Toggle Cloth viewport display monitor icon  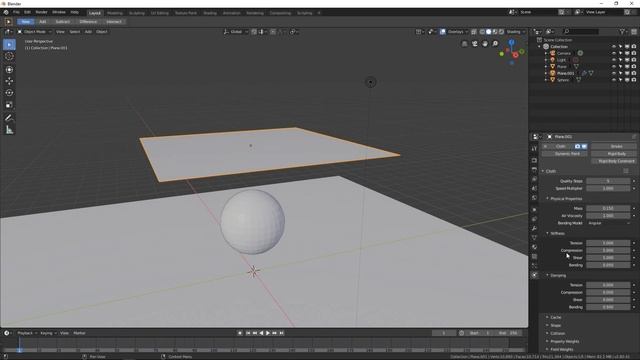coord(584,146)
